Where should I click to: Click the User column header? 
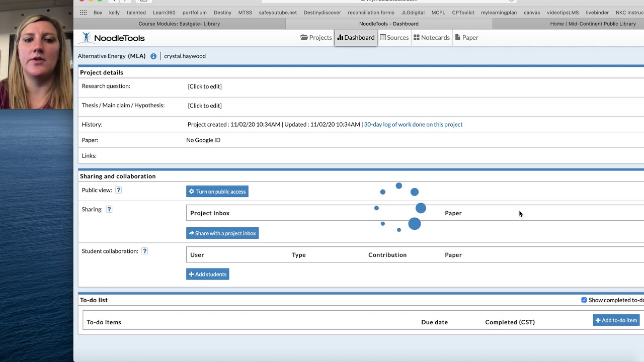pos(197,255)
